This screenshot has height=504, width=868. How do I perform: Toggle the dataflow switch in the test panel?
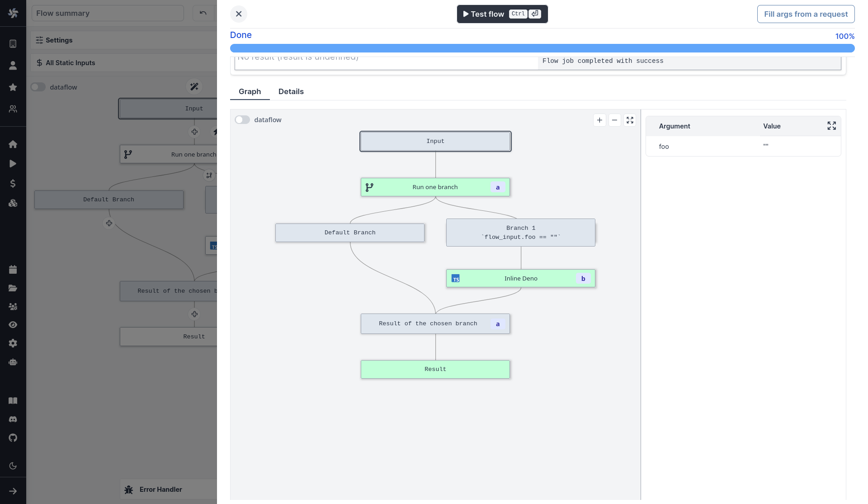242,119
